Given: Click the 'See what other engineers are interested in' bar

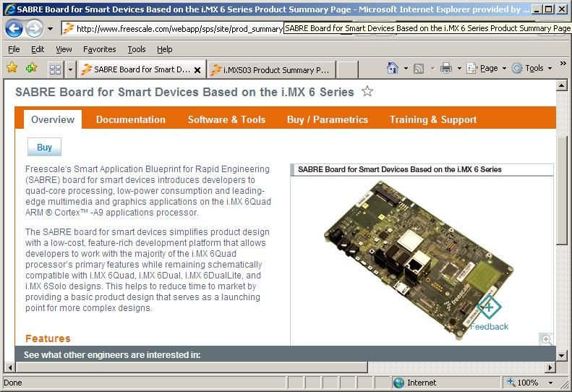Looking at the screenshot, I should click(x=285, y=354).
